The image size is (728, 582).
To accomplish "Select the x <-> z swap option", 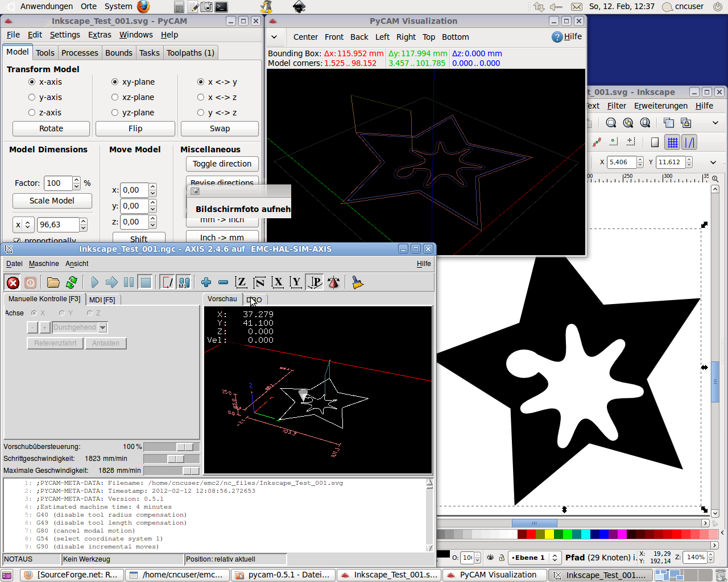I will pyautogui.click(x=201, y=97).
